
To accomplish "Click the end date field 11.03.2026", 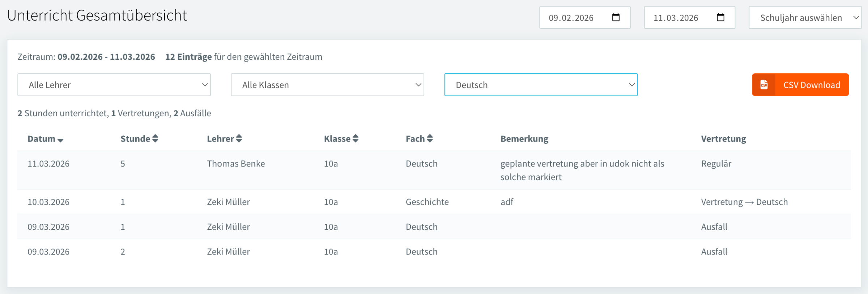I will click(x=676, y=18).
